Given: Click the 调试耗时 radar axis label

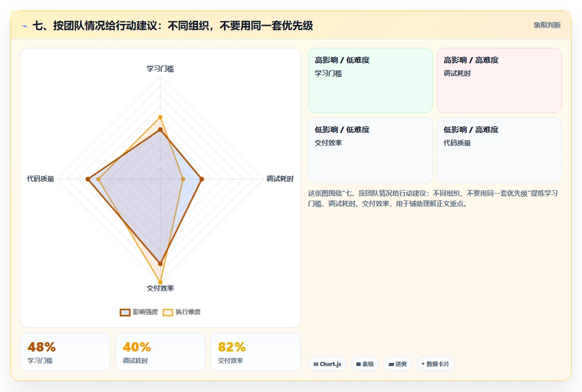Looking at the screenshot, I should [x=280, y=179].
